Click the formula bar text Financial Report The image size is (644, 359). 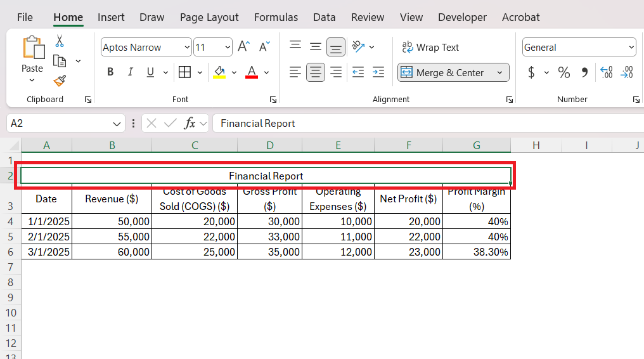257,123
